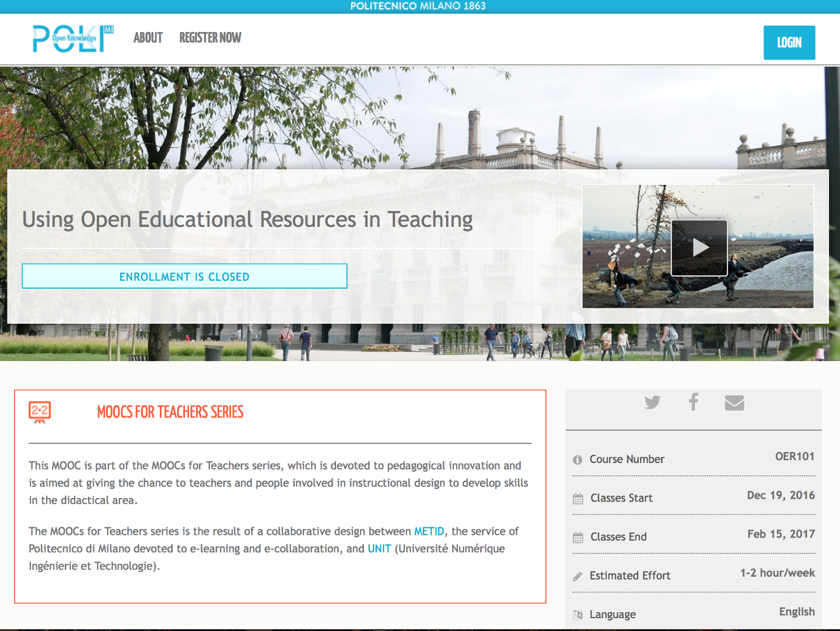Image resolution: width=840 pixels, height=631 pixels.
Task: Click the MOOCs for Teachers Series heading
Action: pyautogui.click(x=170, y=412)
